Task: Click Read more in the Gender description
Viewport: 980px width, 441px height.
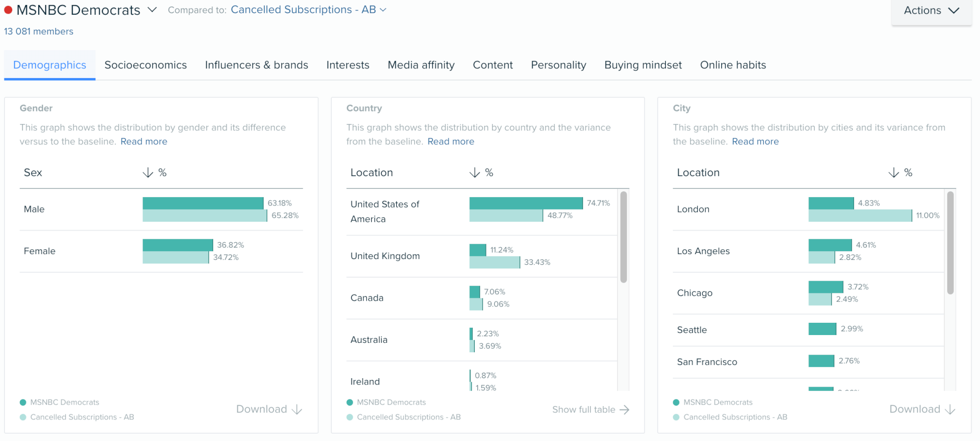Action: [144, 141]
